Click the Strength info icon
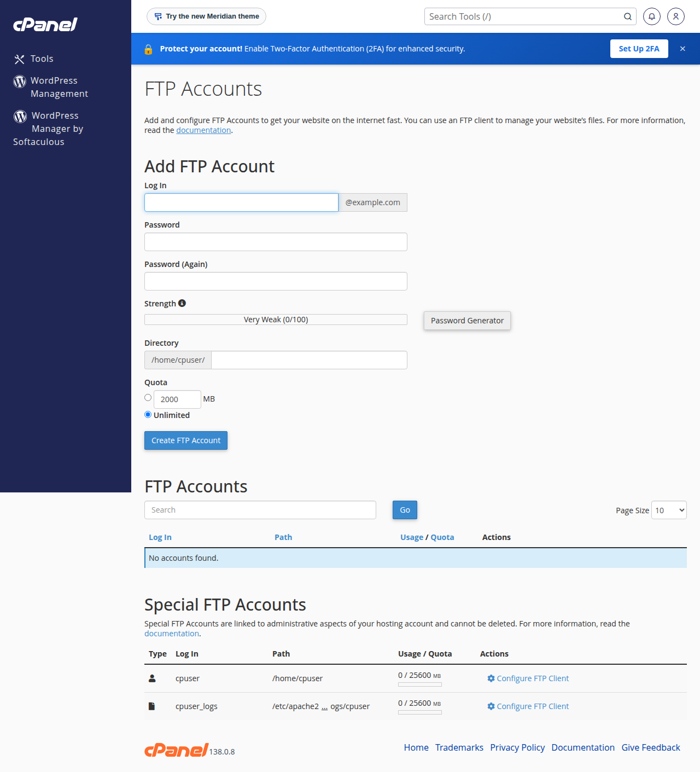 coord(182,303)
